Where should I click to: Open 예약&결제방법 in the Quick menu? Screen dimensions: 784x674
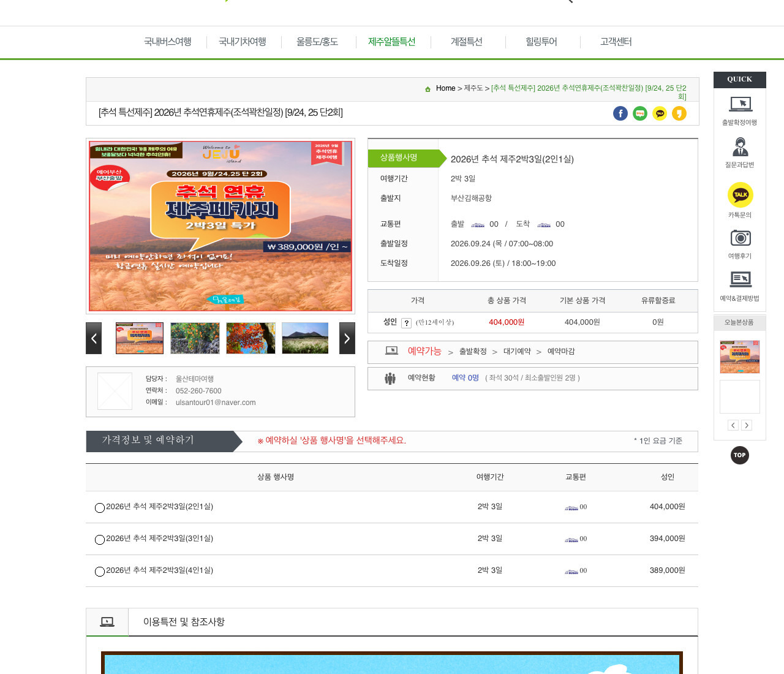coord(740,286)
